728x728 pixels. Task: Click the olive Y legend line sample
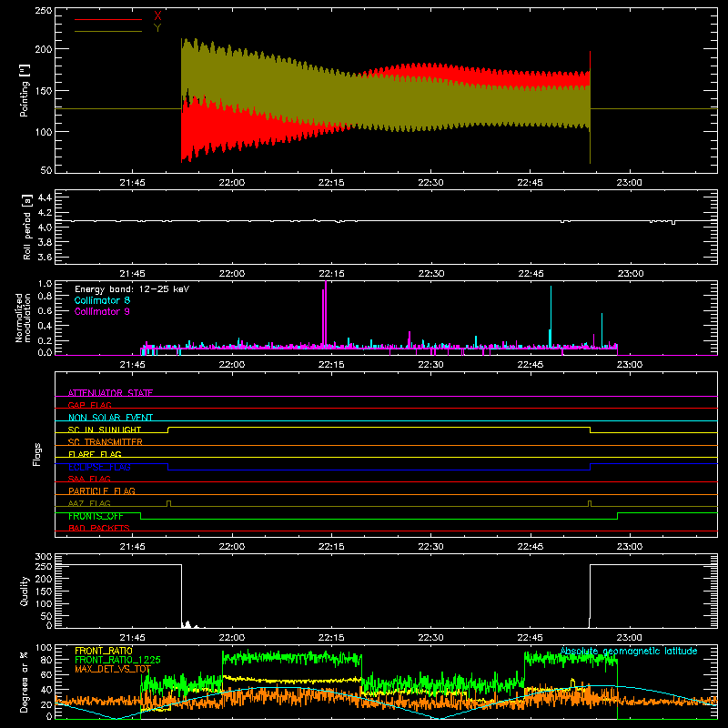[108, 31]
